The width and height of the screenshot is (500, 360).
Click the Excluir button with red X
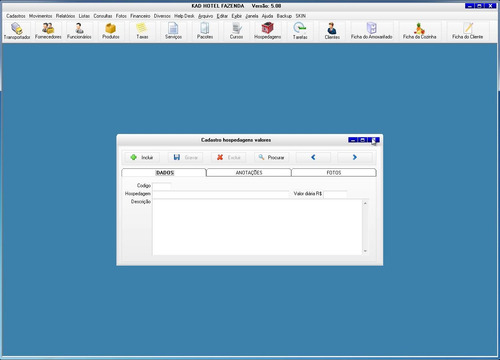click(229, 157)
